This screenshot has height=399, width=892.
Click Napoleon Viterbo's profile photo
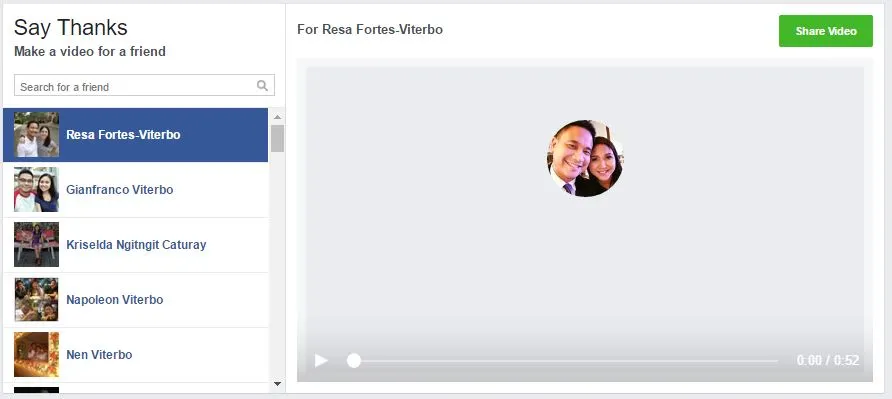pos(36,300)
